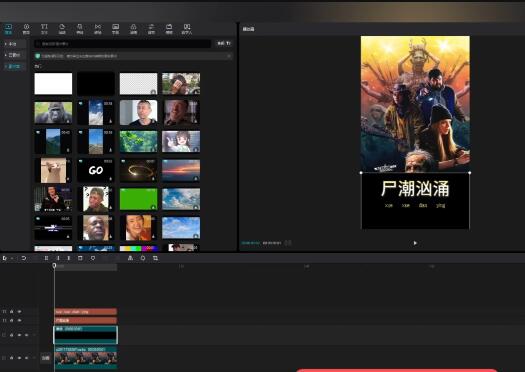Open the Stickers tab with the peeled-circle icon
This screenshot has height=372, width=525.
(62, 29)
